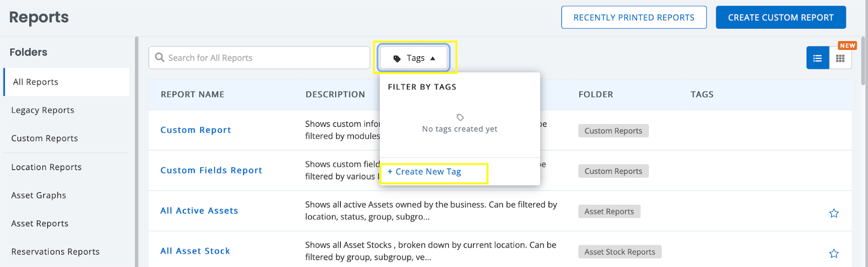The width and height of the screenshot is (868, 267).
Task: Open the Custom Fields Report link
Action: (211, 170)
